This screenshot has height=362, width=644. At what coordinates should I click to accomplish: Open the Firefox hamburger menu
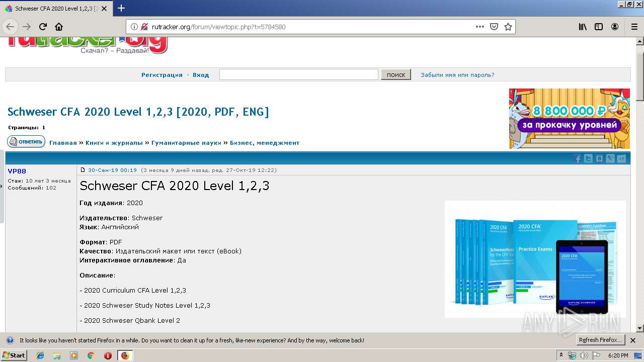pyautogui.click(x=634, y=27)
